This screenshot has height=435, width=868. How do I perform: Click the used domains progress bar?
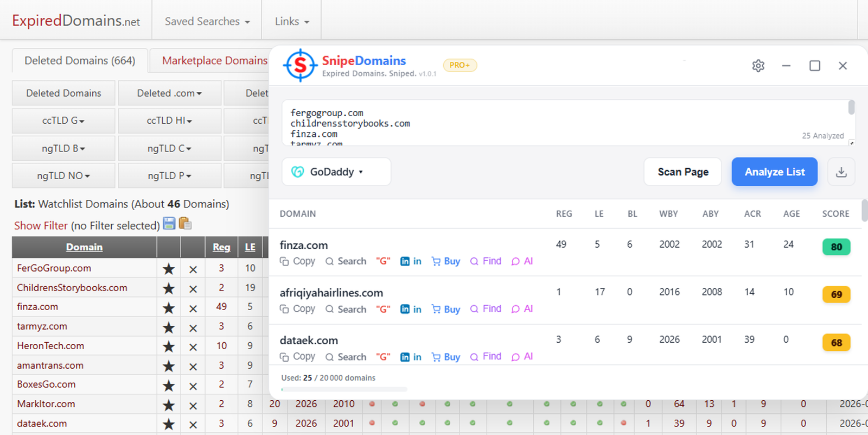pos(344,389)
